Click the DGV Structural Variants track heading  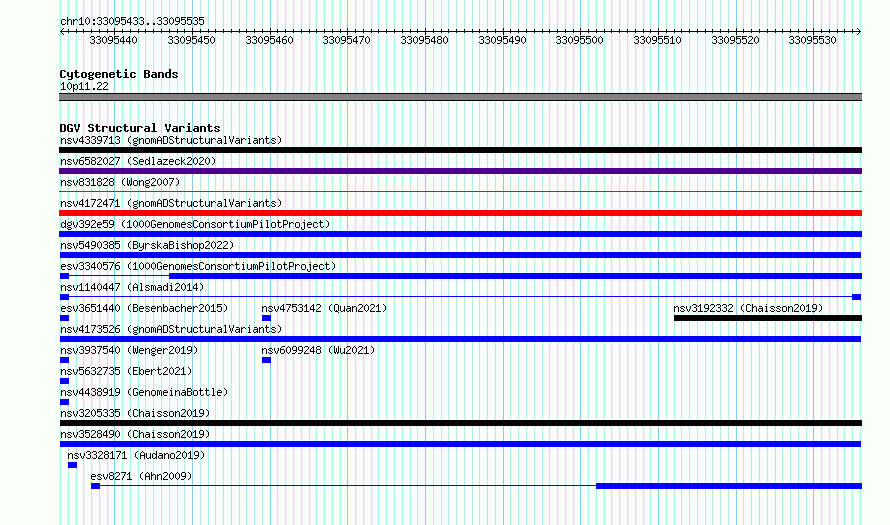click(x=140, y=128)
